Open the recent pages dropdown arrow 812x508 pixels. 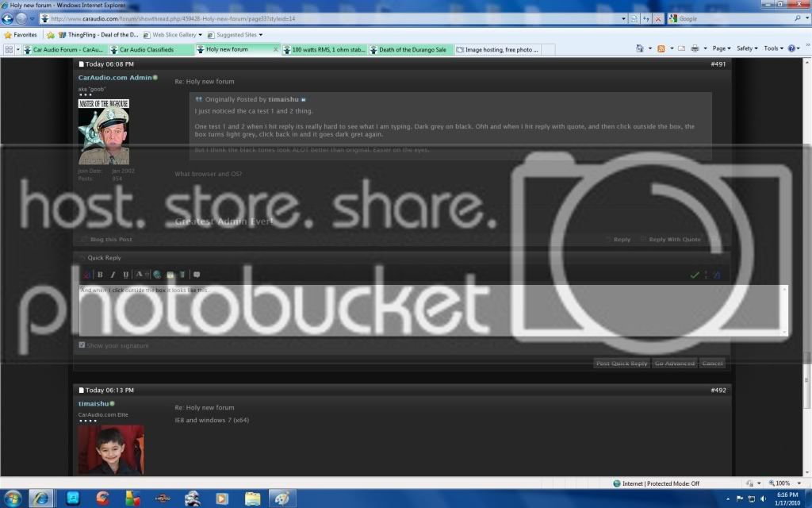pos(32,19)
